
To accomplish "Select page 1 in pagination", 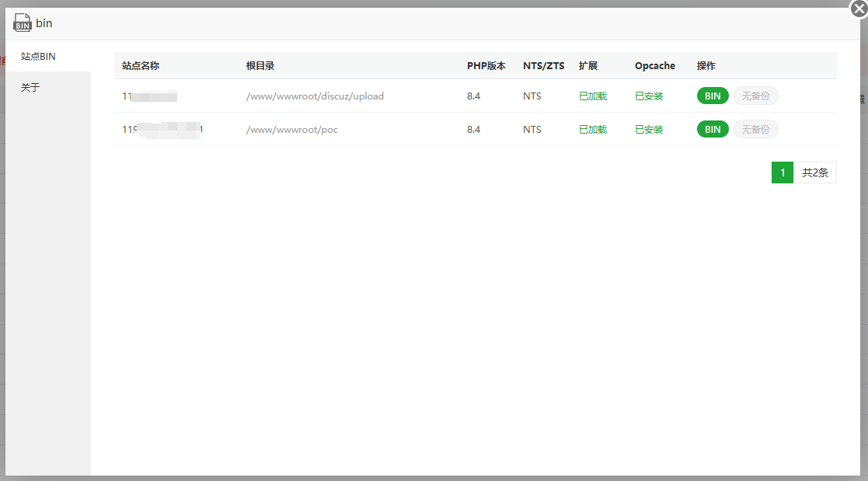I will (x=783, y=173).
